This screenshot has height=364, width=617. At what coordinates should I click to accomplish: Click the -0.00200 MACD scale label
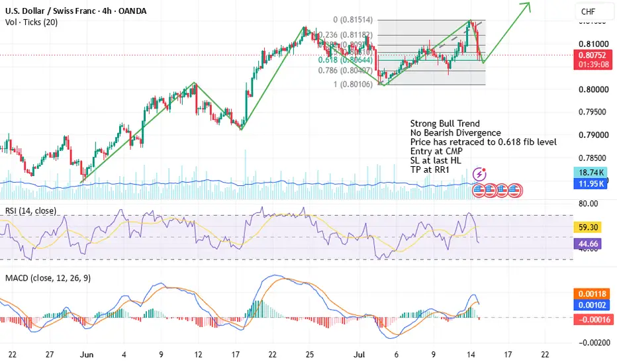pyautogui.click(x=594, y=342)
